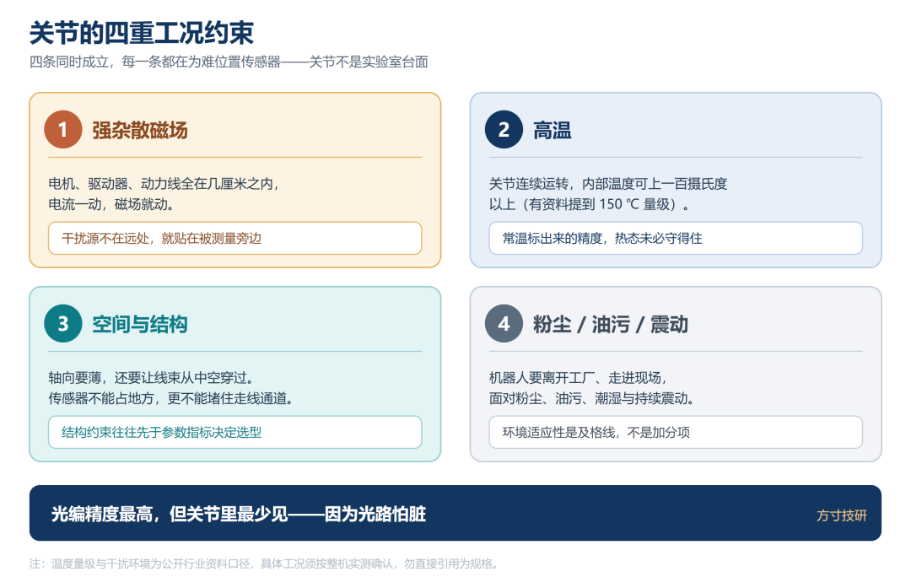Click the line mentioning 150 ℃ 量级
The height and width of the screenshot is (588, 911).
click(589, 204)
